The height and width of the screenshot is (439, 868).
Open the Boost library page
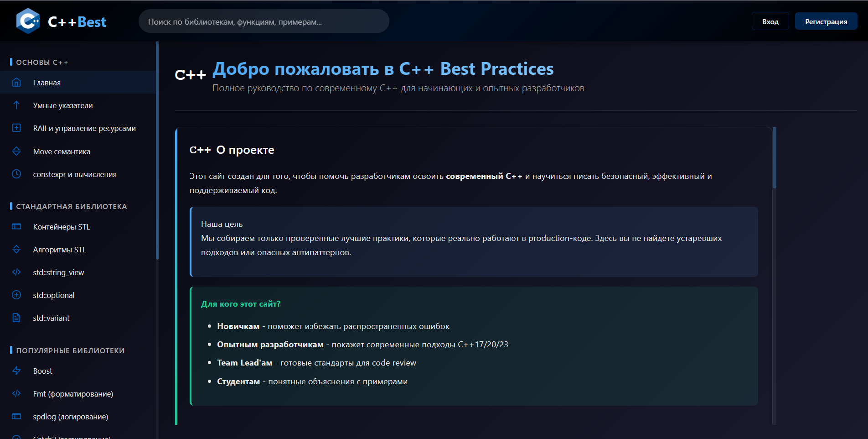coord(78,371)
